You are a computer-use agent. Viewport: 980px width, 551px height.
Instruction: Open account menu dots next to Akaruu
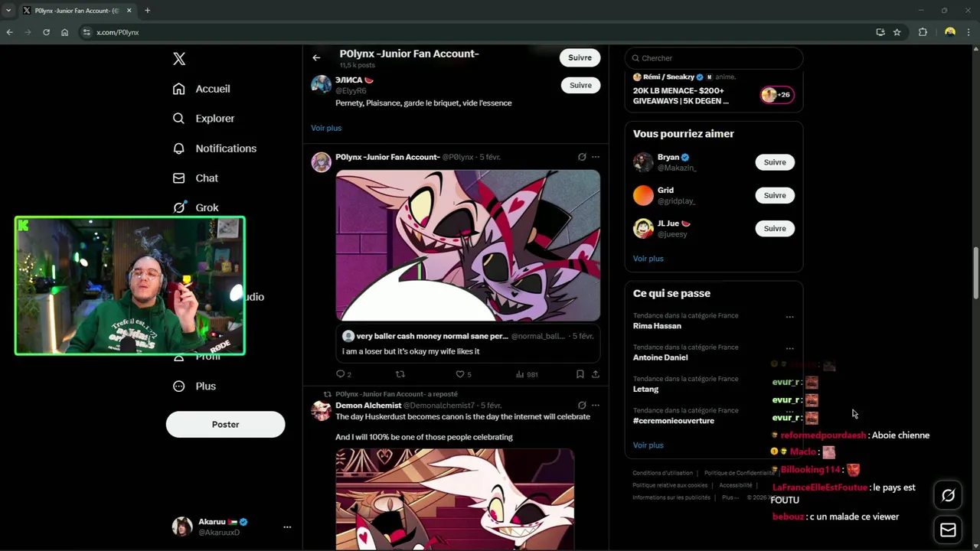point(287,527)
